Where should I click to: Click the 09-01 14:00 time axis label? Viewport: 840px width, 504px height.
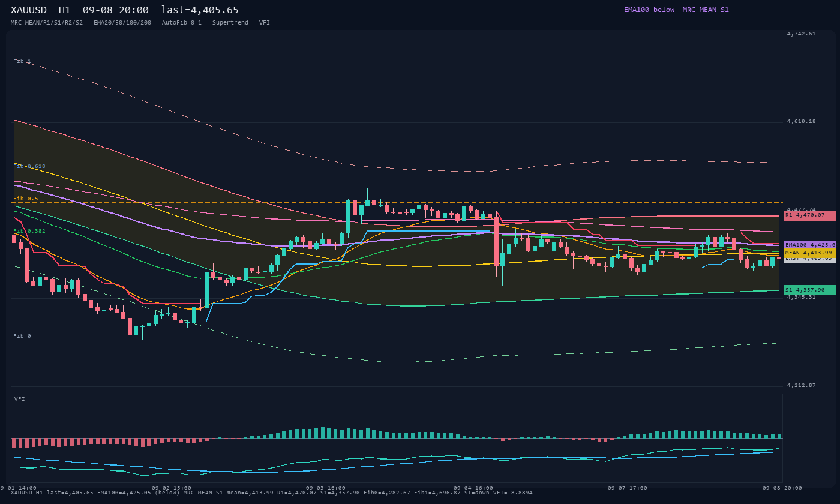17,488
